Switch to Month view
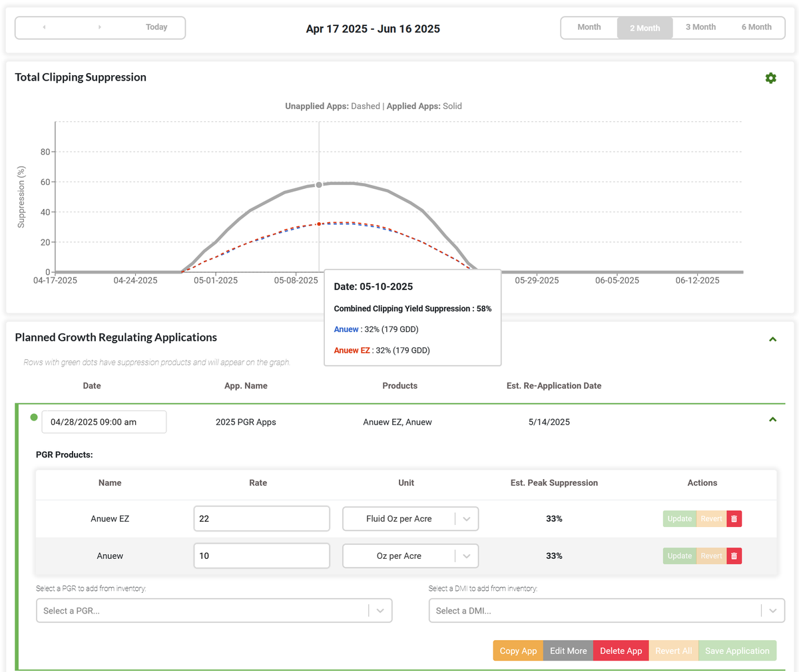The image size is (799, 672). coord(589,27)
